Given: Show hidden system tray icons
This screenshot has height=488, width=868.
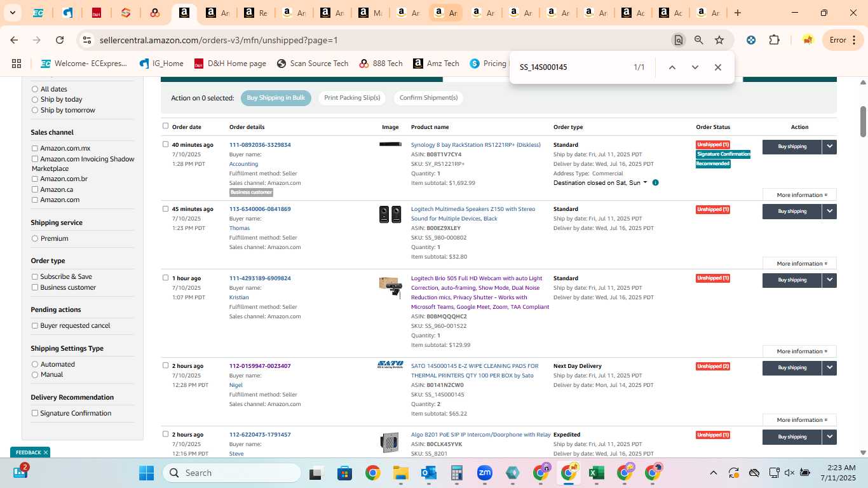Looking at the screenshot, I should [x=714, y=473].
